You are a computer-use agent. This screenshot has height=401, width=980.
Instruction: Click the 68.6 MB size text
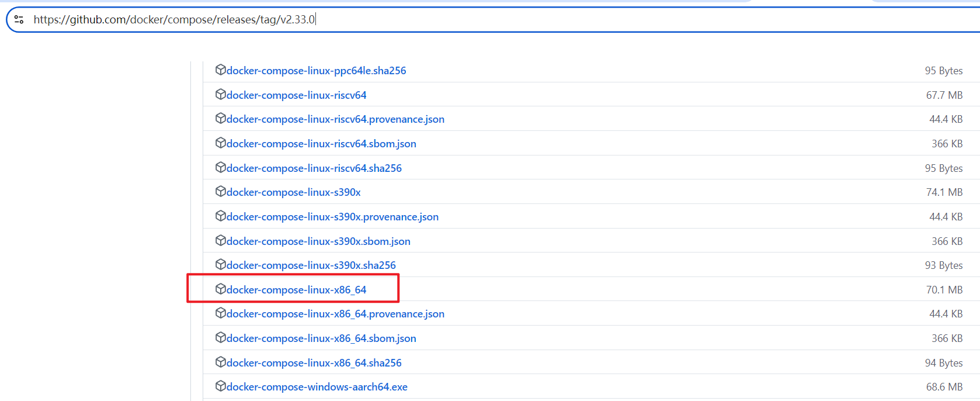[x=944, y=387]
